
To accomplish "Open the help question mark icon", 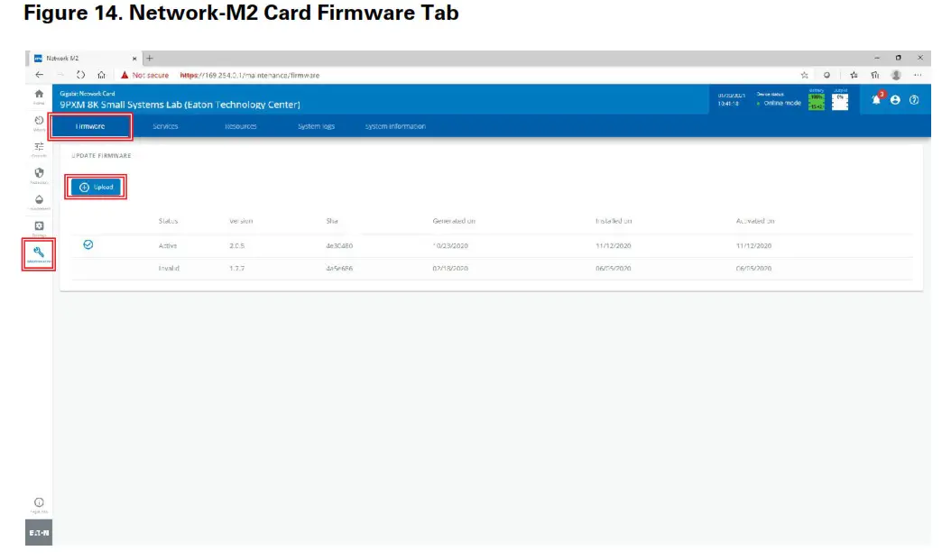I will coord(914,100).
